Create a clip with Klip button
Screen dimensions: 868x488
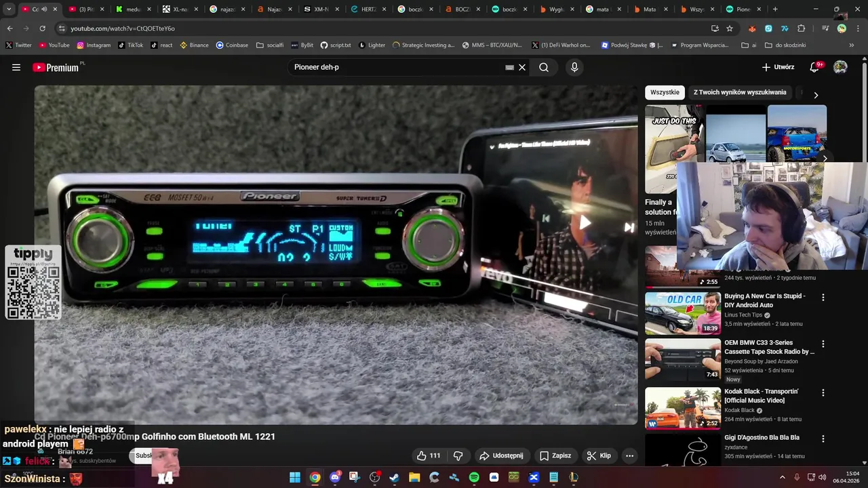[599, 455]
